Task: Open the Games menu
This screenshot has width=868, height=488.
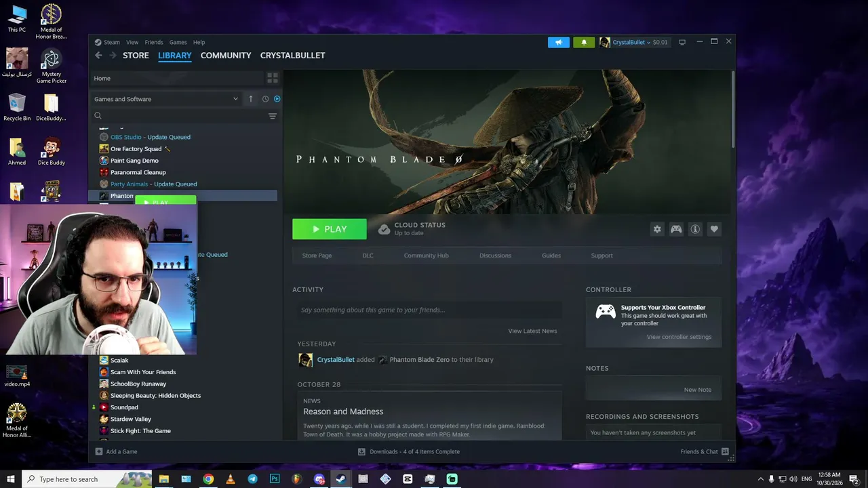Action: coord(178,42)
